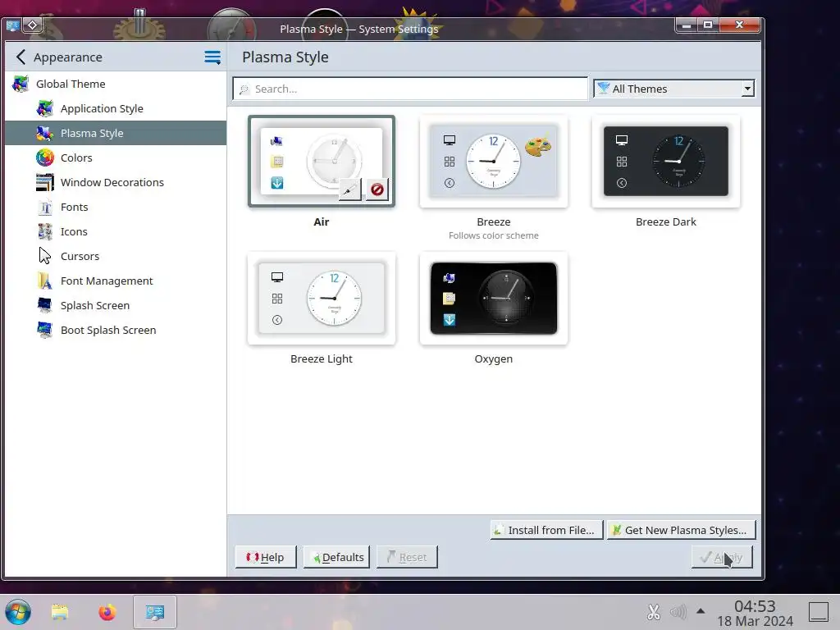Open the All Themes filter dropdown
The width and height of the screenshot is (840, 630).
click(x=674, y=89)
